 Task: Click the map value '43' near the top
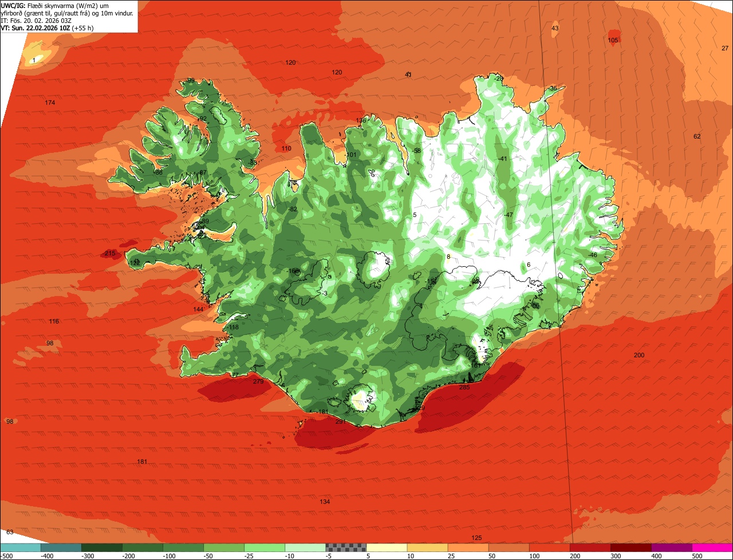555,28
